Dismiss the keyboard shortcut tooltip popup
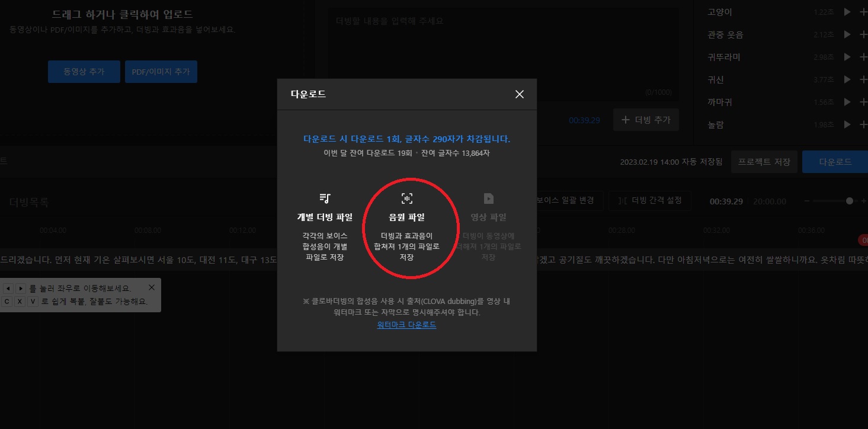 (x=151, y=287)
